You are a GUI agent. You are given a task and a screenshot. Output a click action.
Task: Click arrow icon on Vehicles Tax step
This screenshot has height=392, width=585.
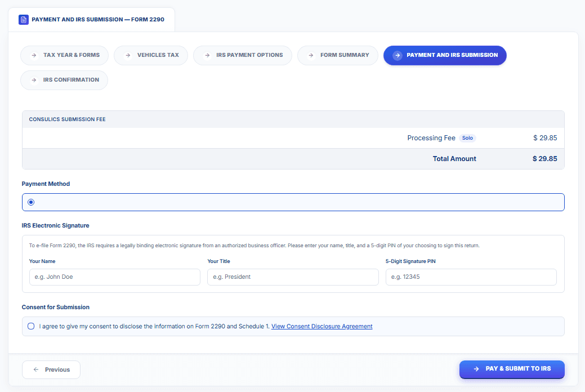coord(128,55)
